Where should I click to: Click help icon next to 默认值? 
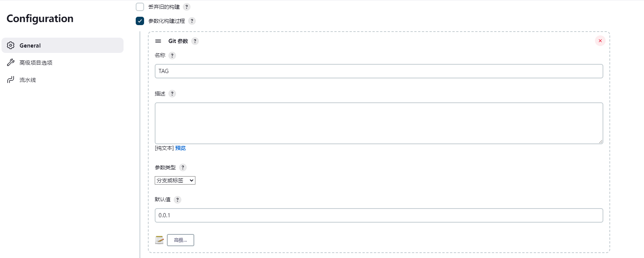click(178, 199)
